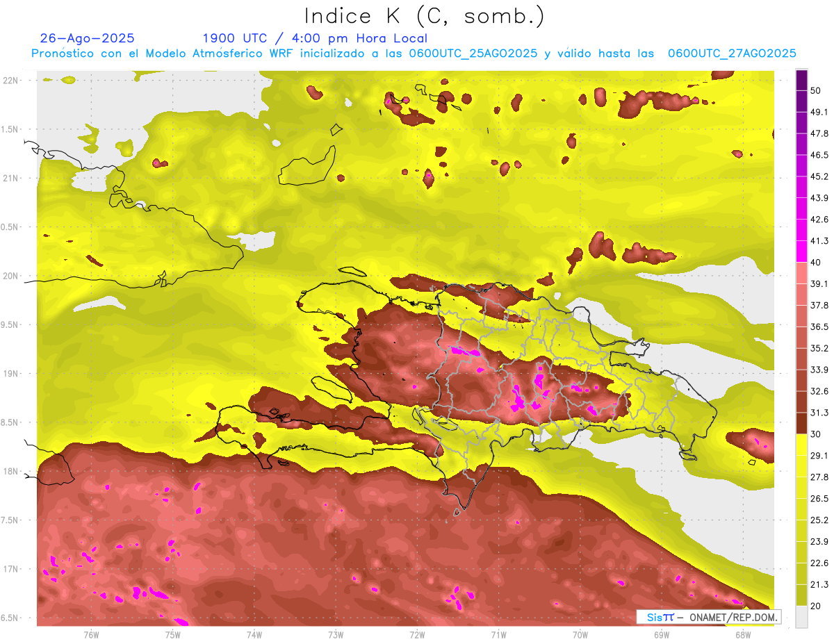Image resolution: width=834 pixels, height=644 pixels.
Task: Click the "72W" longitude label
Action: tap(417, 634)
